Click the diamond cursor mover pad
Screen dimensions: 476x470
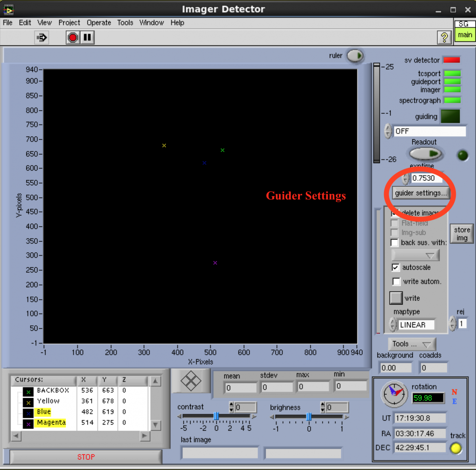191,381
